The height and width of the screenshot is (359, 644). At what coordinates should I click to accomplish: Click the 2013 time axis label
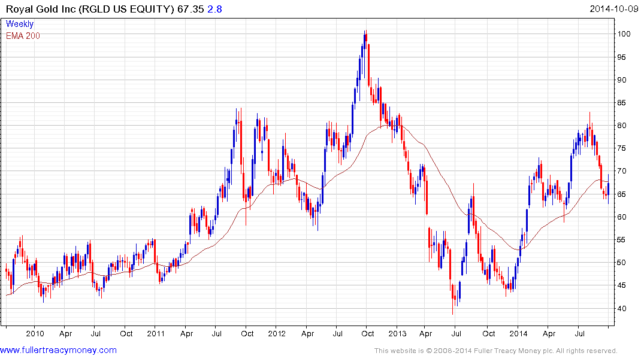click(397, 333)
